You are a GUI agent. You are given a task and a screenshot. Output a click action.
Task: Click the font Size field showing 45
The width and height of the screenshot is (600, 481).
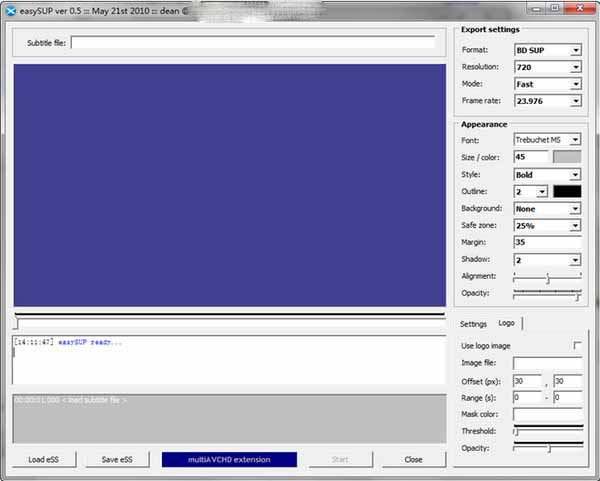click(x=531, y=157)
